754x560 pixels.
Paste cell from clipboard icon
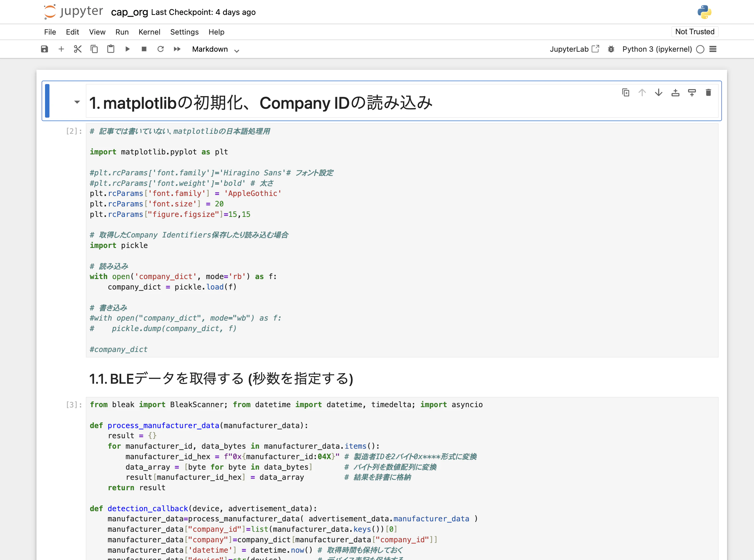111,49
